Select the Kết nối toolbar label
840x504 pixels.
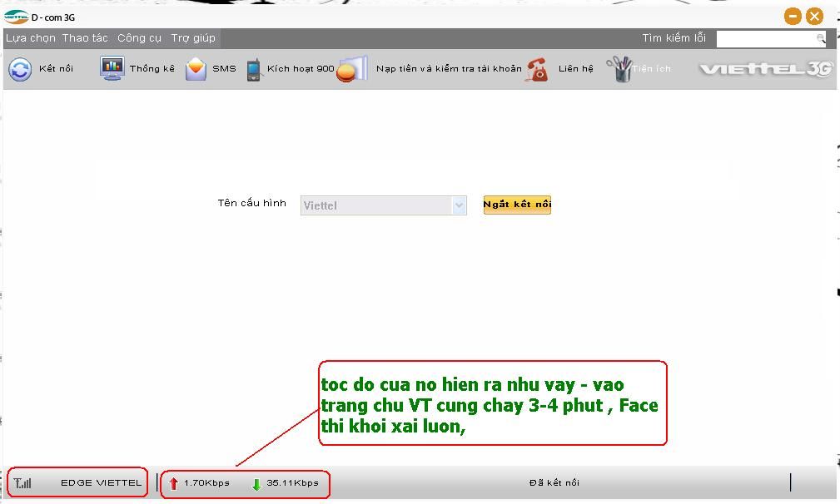tap(57, 68)
